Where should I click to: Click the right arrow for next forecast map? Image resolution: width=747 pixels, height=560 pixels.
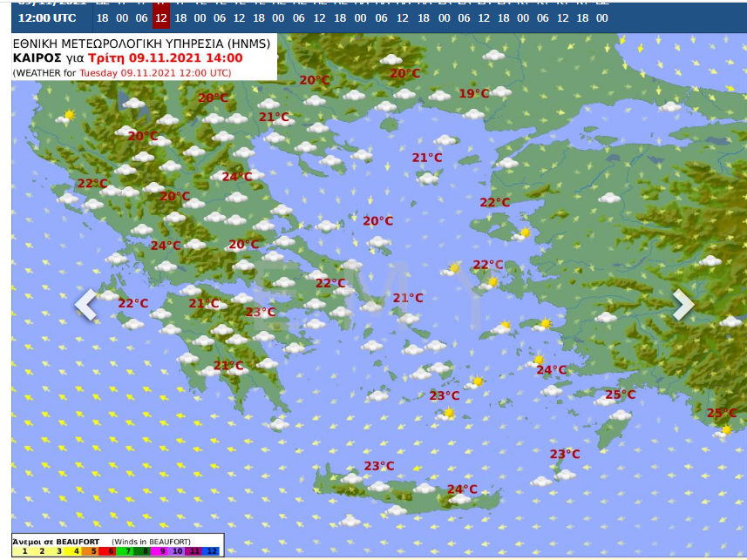[682, 305]
